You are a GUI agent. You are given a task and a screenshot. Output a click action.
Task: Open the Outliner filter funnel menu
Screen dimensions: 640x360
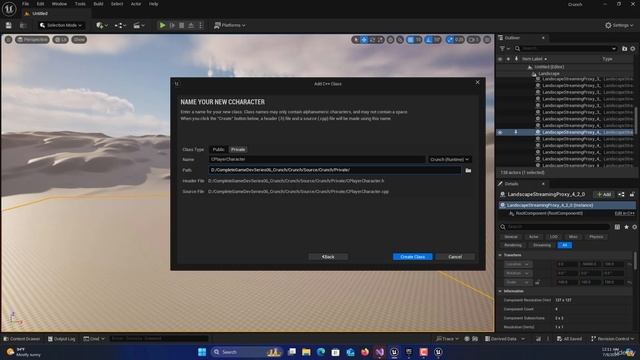coord(504,49)
